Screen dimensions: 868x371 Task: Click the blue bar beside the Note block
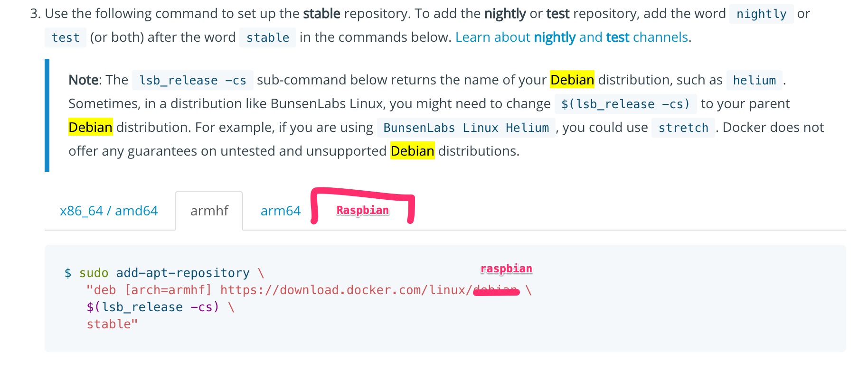47,114
